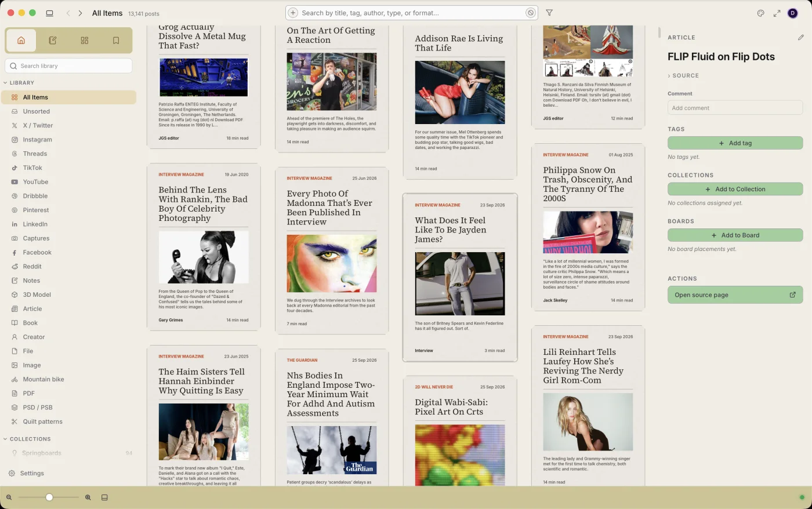Select the 3D Model category
The image size is (812, 509).
pyautogui.click(x=68, y=295)
